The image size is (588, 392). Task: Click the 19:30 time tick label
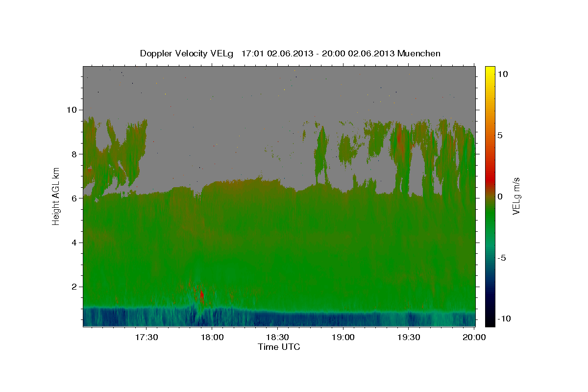coord(409,337)
